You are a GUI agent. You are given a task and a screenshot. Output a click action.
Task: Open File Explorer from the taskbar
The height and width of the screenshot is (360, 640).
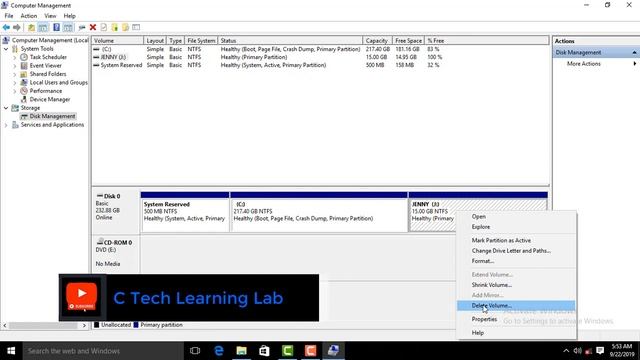[x=242, y=351]
